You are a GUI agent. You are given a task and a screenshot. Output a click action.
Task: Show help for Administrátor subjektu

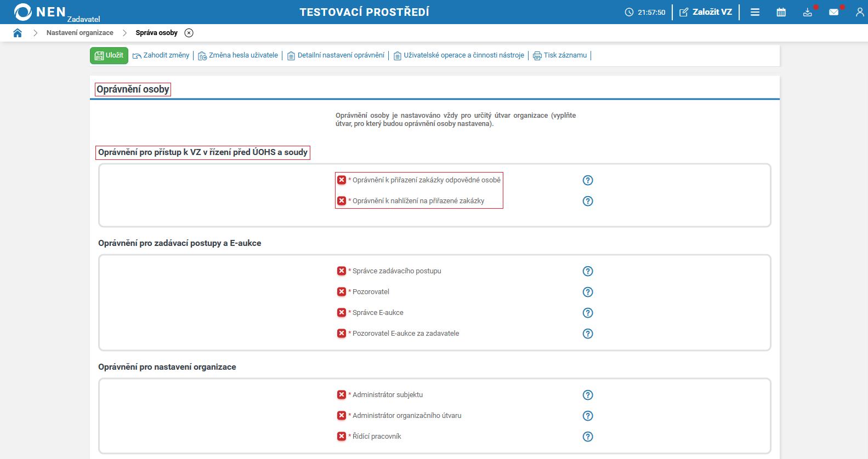tap(588, 395)
